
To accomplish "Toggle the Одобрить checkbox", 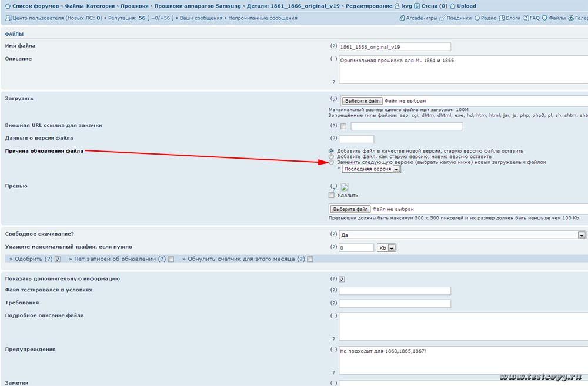I will [x=58, y=259].
